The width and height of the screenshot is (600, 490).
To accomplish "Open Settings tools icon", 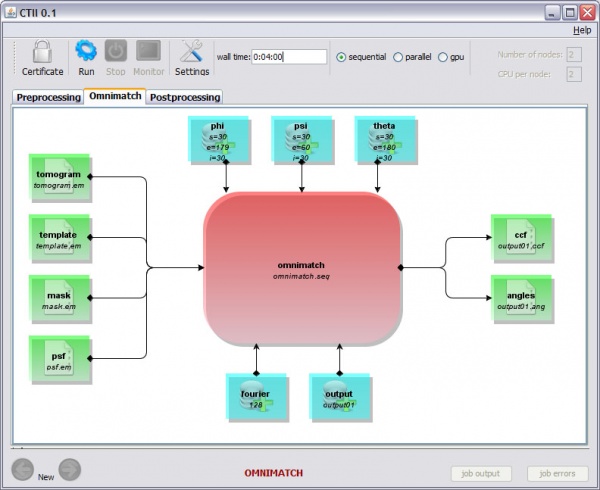I will click(x=191, y=52).
